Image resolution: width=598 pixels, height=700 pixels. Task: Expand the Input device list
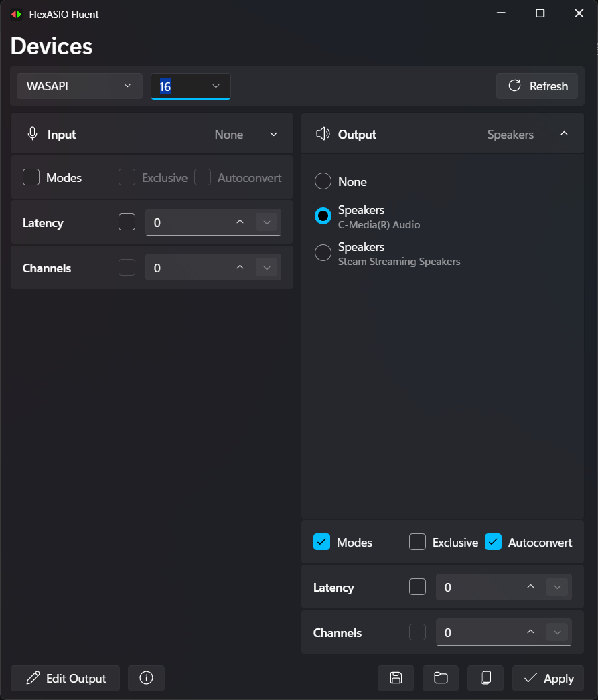pyautogui.click(x=273, y=134)
